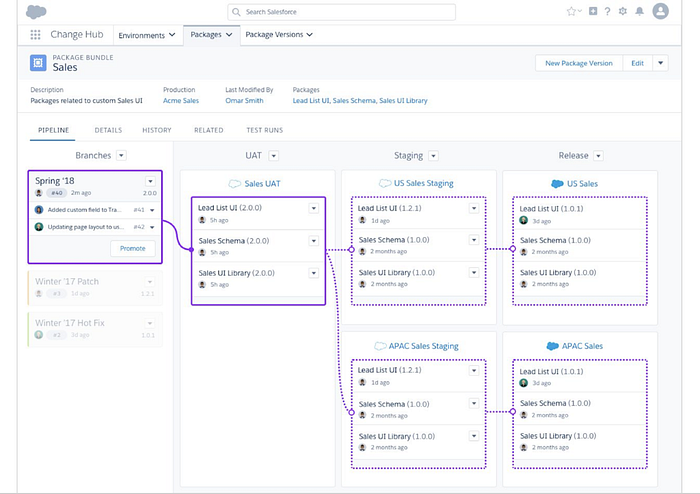This screenshot has height=494, width=700.
Task: Focus the Search Salesforce field
Action: tap(341, 12)
